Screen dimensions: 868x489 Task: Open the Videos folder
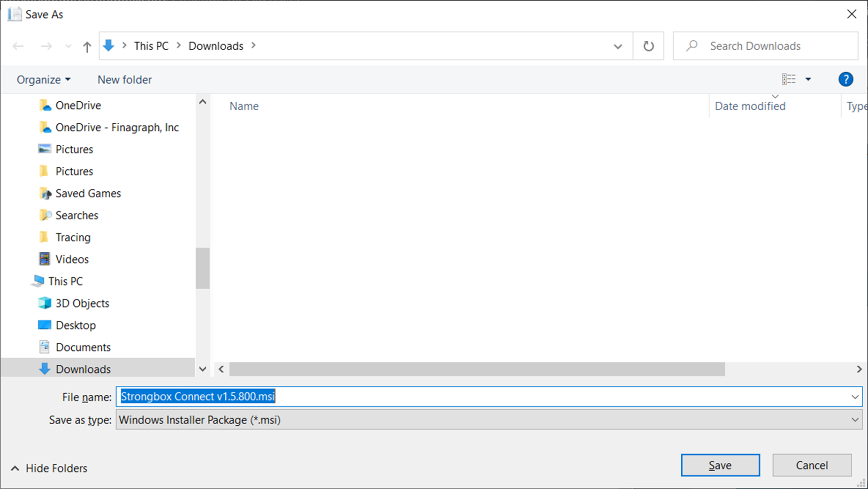click(72, 259)
